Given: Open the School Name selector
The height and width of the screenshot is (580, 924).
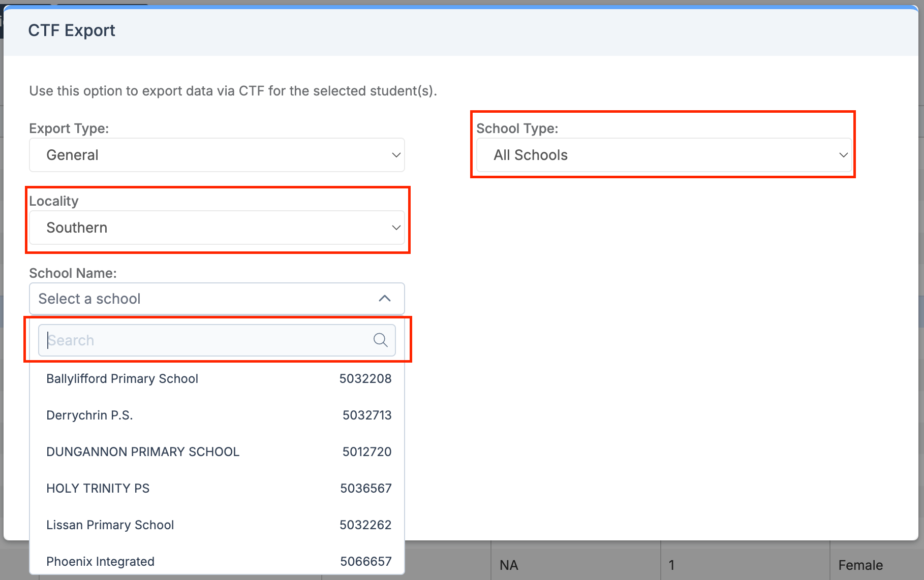Looking at the screenshot, I should click(x=216, y=299).
